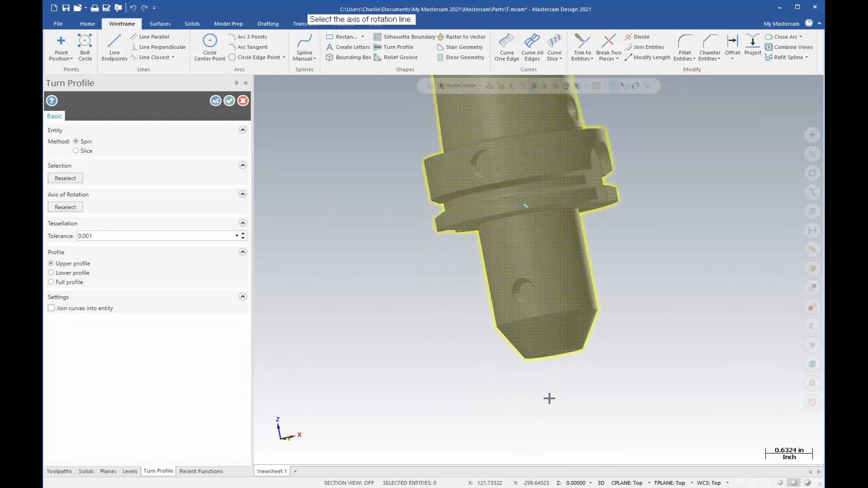Open the Surfaces menu tab

[x=159, y=23]
